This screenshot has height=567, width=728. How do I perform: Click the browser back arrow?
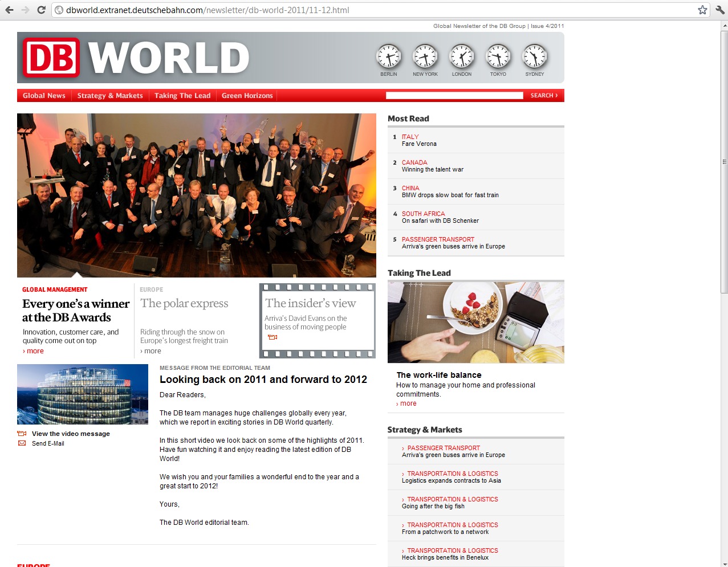pos(9,10)
